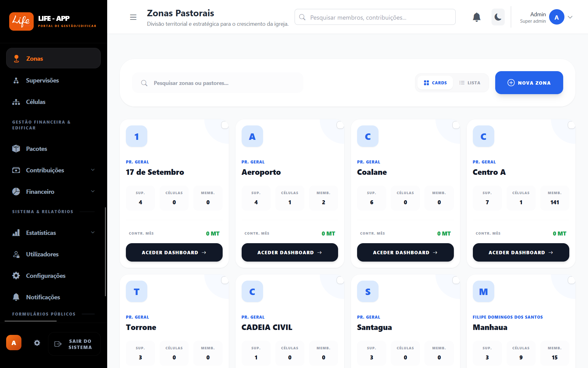Select Pacotes in the sidebar
The height and width of the screenshot is (368, 588).
37,149
